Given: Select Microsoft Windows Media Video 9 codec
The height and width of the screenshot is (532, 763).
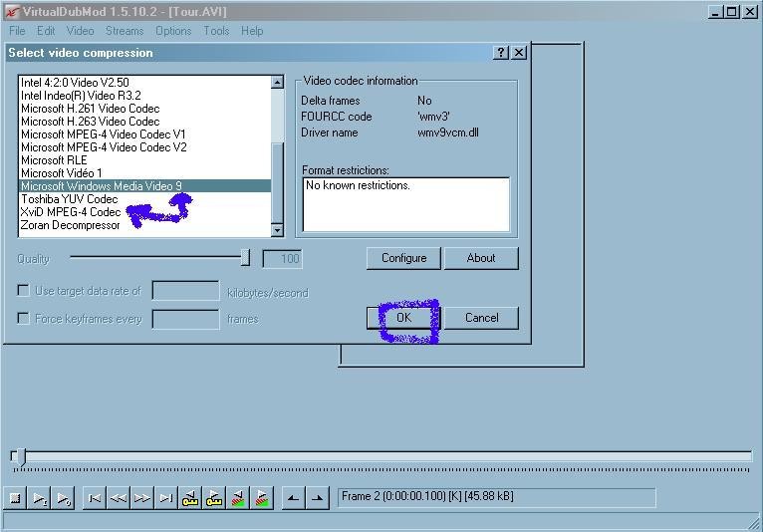Looking at the screenshot, I should [x=145, y=186].
